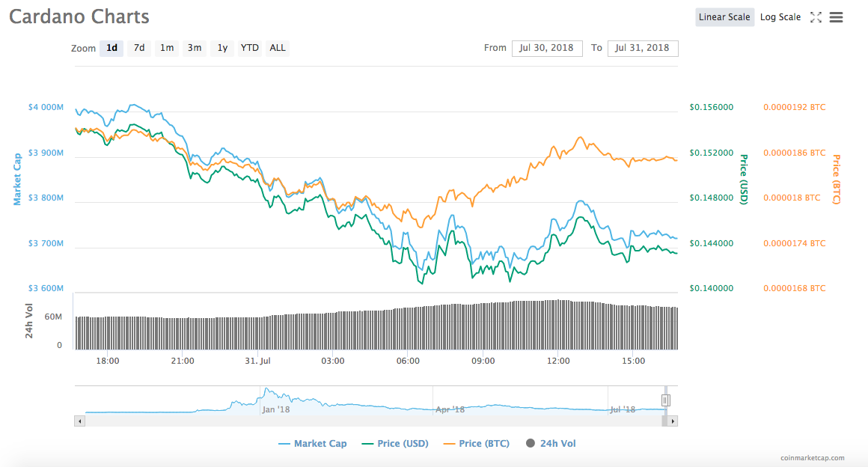Click the 0.0000192 BTC axis label
The image size is (868, 467).
(795, 108)
